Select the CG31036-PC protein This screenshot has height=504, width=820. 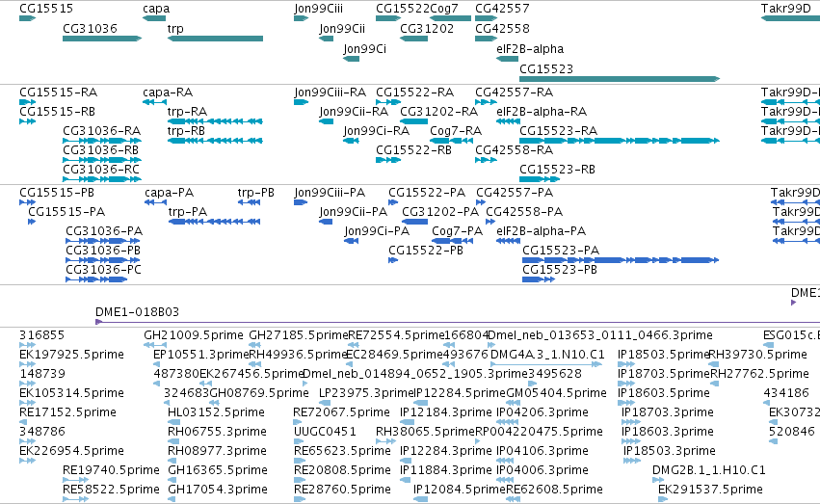tap(96, 279)
